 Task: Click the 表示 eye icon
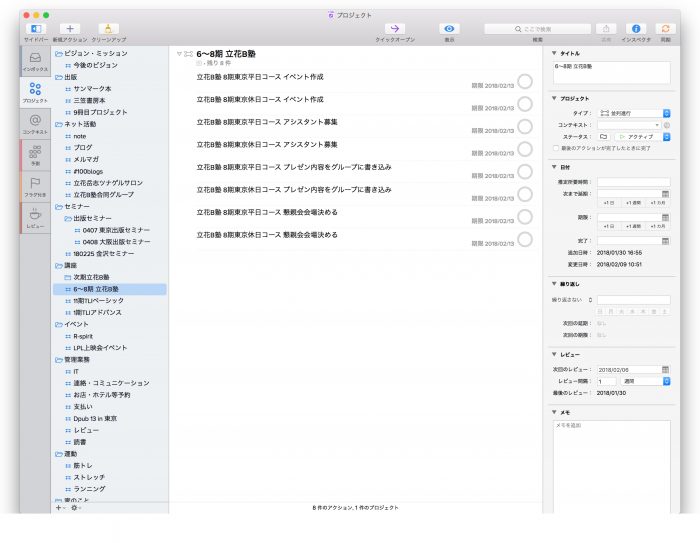[449, 29]
